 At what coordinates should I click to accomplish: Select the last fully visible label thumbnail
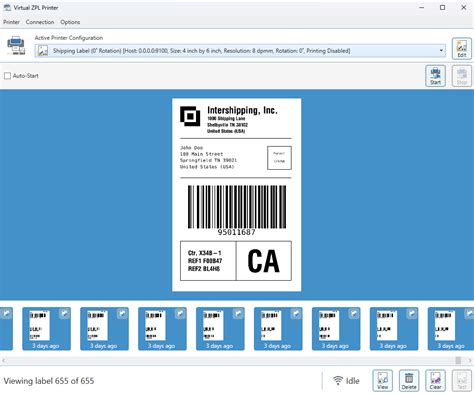[x=394, y=329]
